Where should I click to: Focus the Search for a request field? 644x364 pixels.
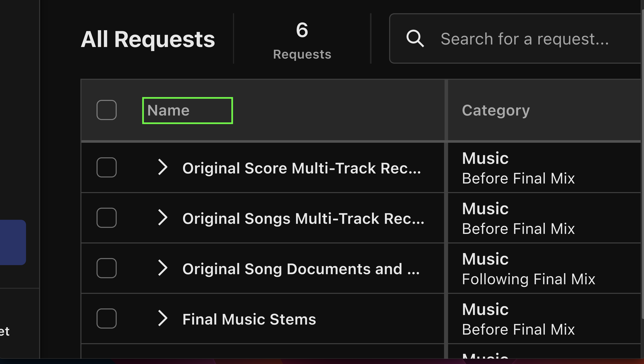tap(517, 38)
